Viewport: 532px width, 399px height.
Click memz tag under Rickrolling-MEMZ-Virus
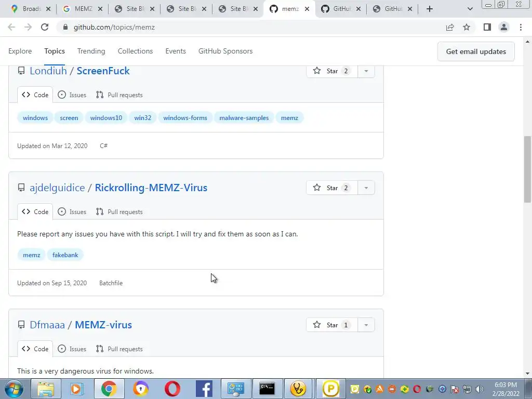point(32,255)
